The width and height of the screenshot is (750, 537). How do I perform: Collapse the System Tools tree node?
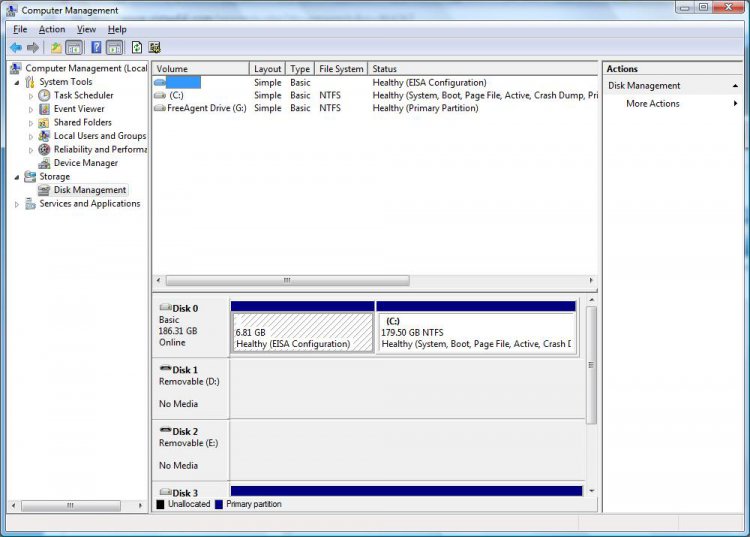click(17, 82)
